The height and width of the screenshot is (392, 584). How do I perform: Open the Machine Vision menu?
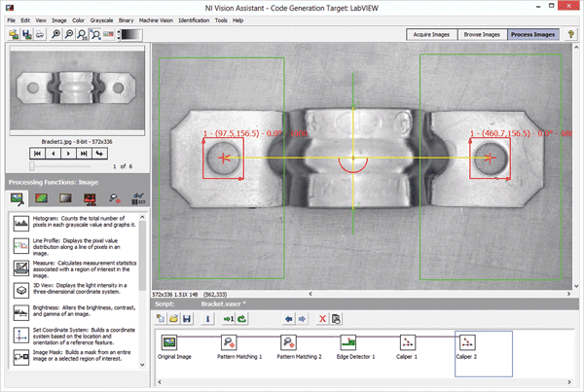(156, 20)
